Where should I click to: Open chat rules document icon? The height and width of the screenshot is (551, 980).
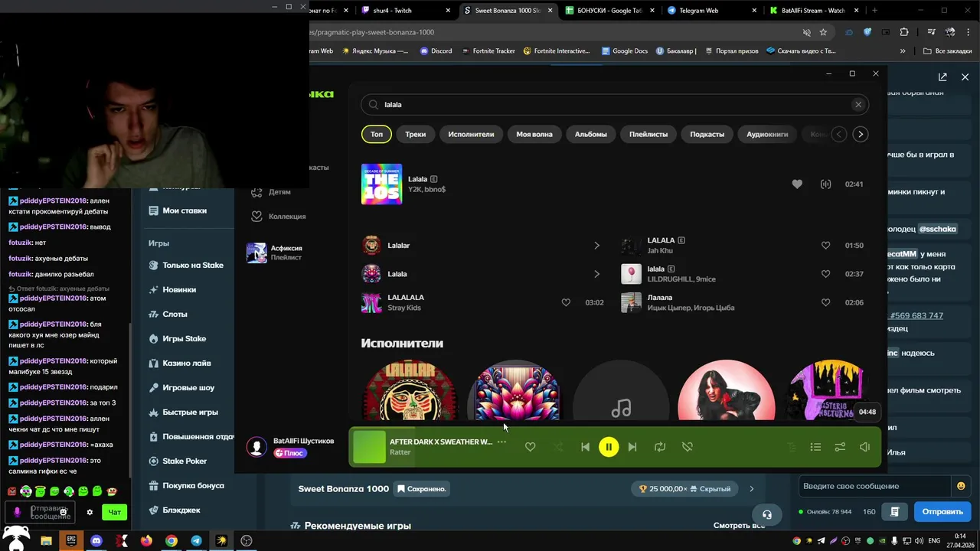tap(894, 512)
